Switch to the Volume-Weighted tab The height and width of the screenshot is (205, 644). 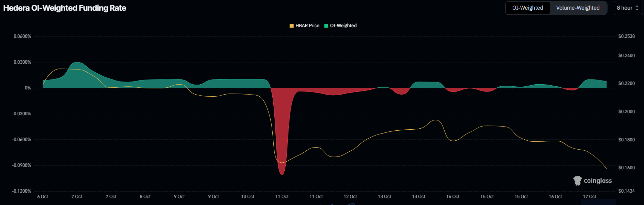tap(578, 8)
